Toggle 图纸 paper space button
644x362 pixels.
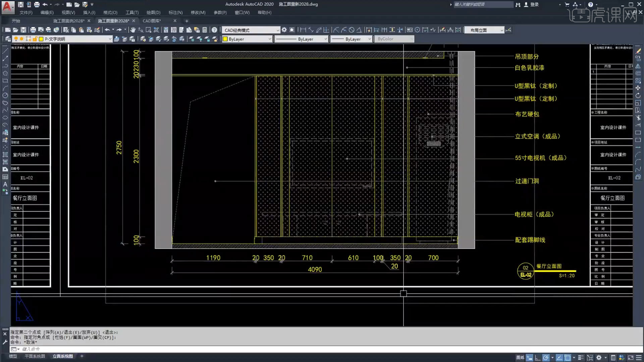(x=520, y=358)
